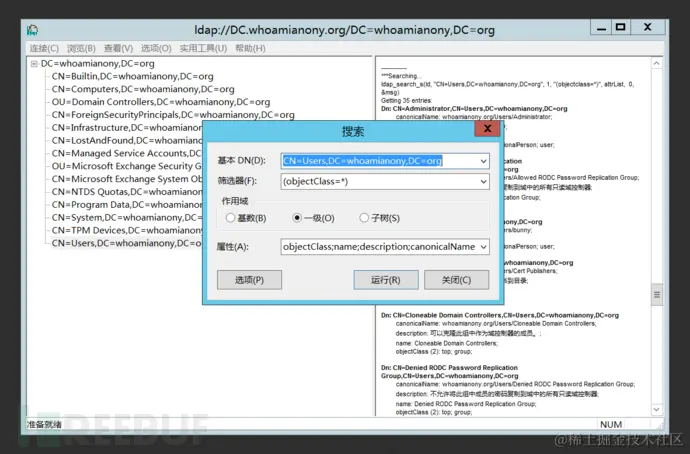
Task: Select CN=System tree node
Action: [127, 217]
